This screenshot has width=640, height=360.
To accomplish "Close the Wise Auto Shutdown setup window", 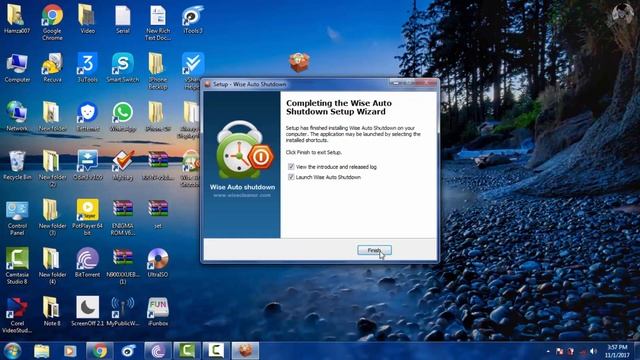I will coord(427,83).
